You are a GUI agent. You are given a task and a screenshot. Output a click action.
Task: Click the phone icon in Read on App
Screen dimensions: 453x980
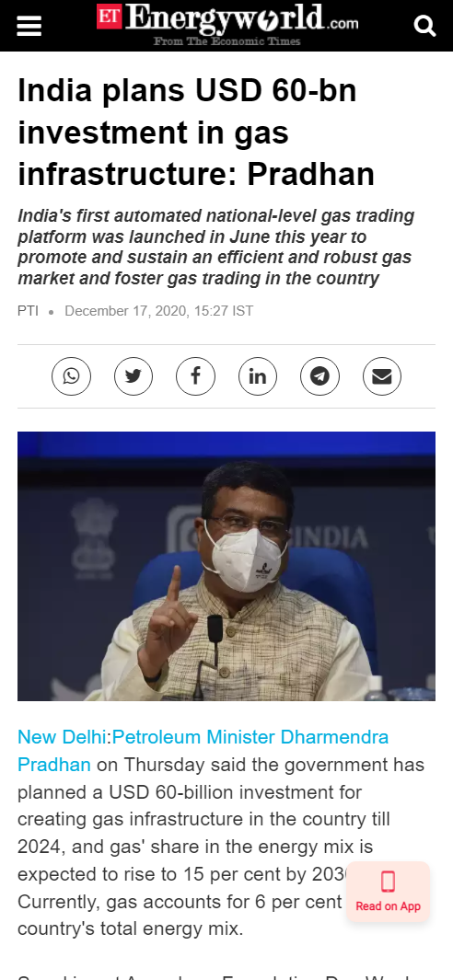pos(388,882)
